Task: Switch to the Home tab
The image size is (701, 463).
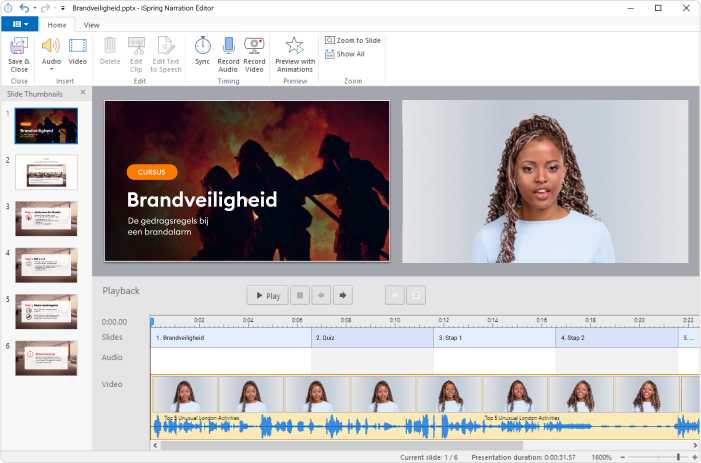Action: pos(57,25)
